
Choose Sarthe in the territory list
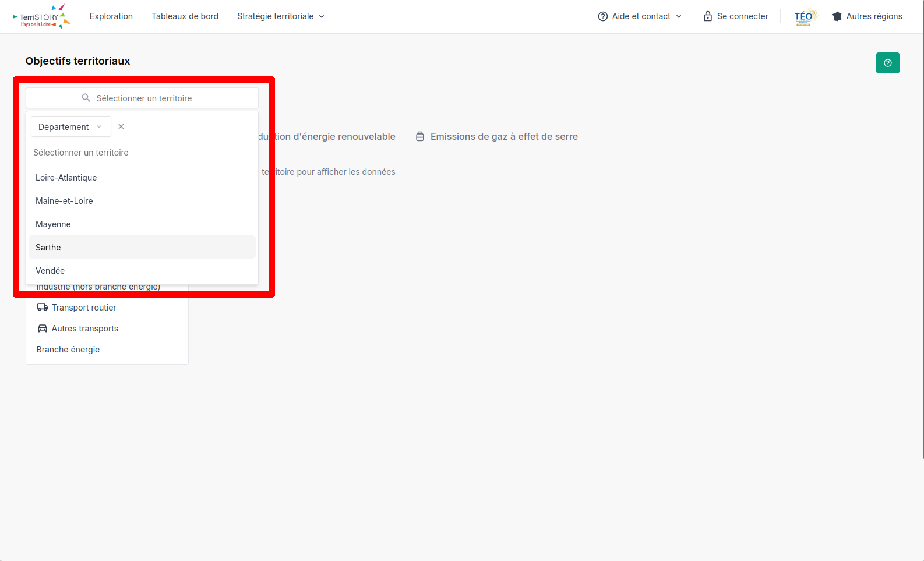(142, 248)
